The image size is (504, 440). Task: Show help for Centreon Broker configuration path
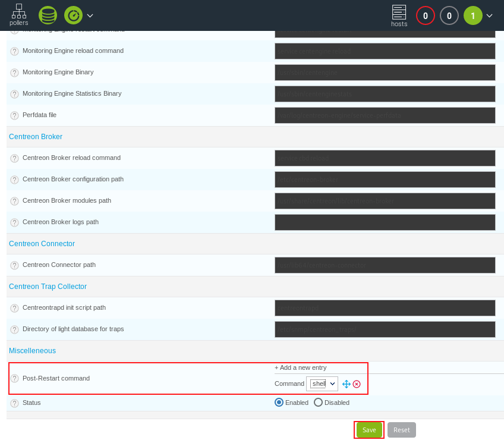point(14,180)
